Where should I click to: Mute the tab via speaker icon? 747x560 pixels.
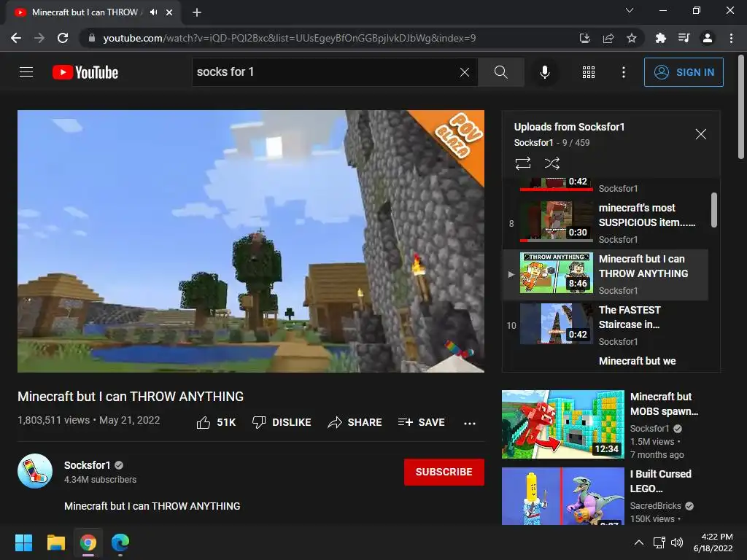(153, 12)
